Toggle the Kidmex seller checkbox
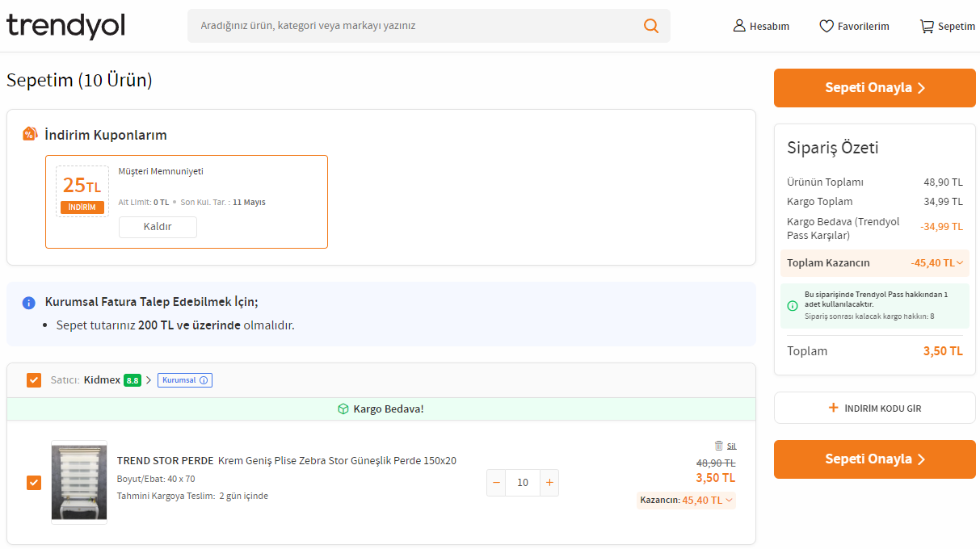 coord(34,380)
